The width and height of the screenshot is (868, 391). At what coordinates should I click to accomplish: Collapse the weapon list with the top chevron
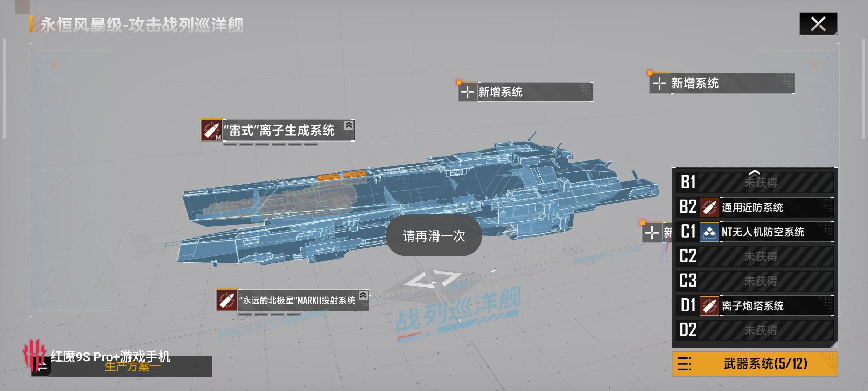[x=755, y=172]
